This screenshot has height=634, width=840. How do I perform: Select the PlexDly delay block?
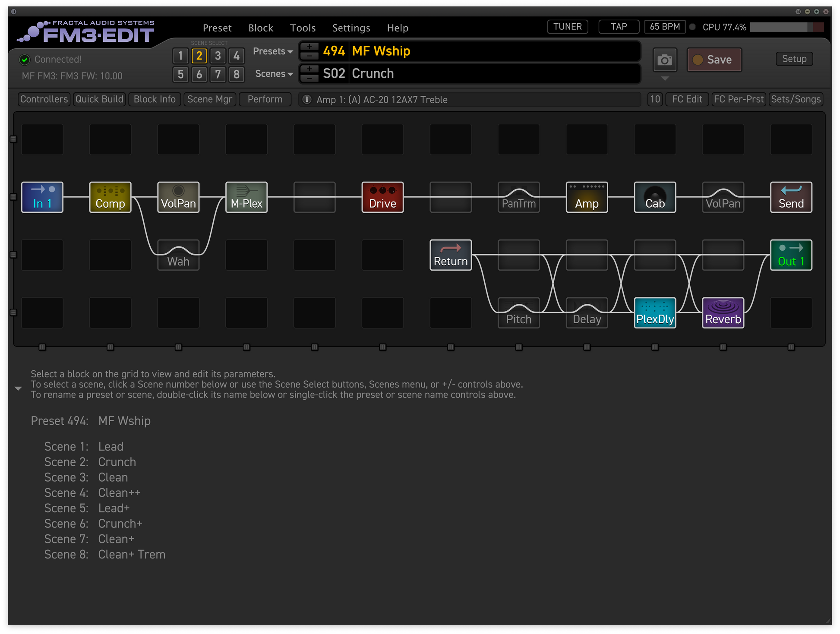tap(655, 313)
